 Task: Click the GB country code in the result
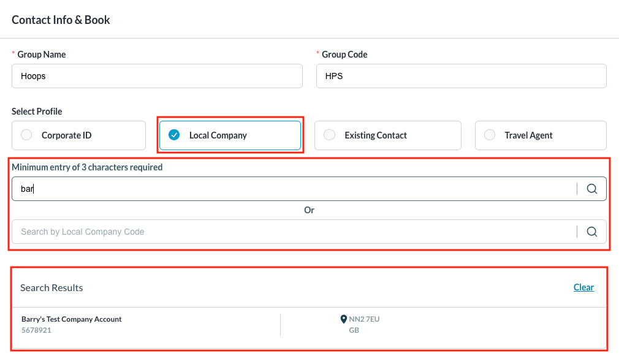tap(354, 330)
